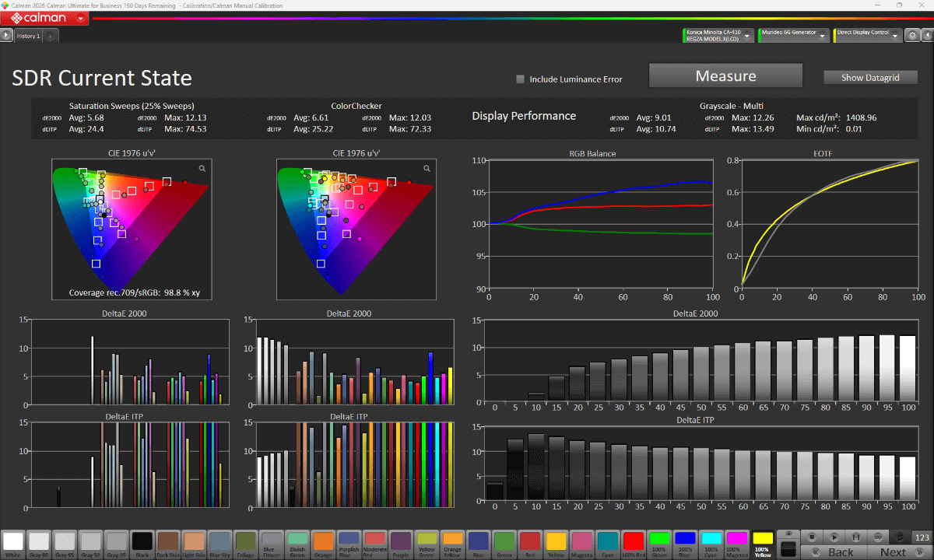
Task: Select the 100% Yellow color patch
Action: (764, 543)
